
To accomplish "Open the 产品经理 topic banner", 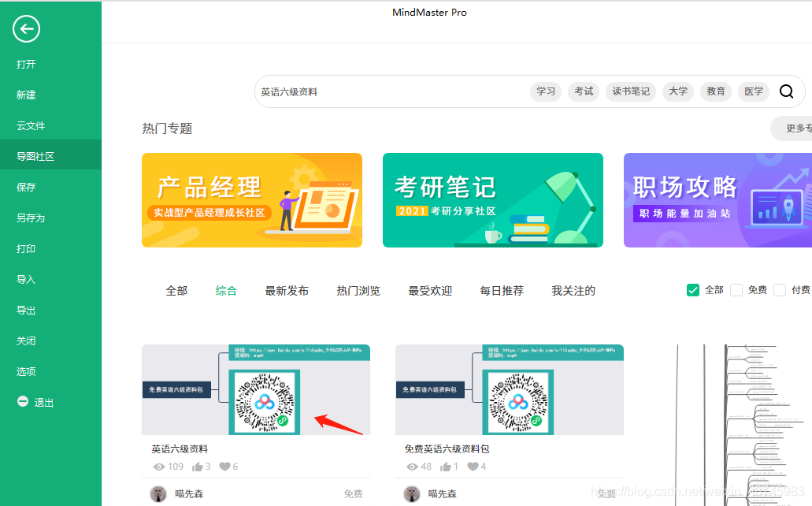I will click(252, 200).
